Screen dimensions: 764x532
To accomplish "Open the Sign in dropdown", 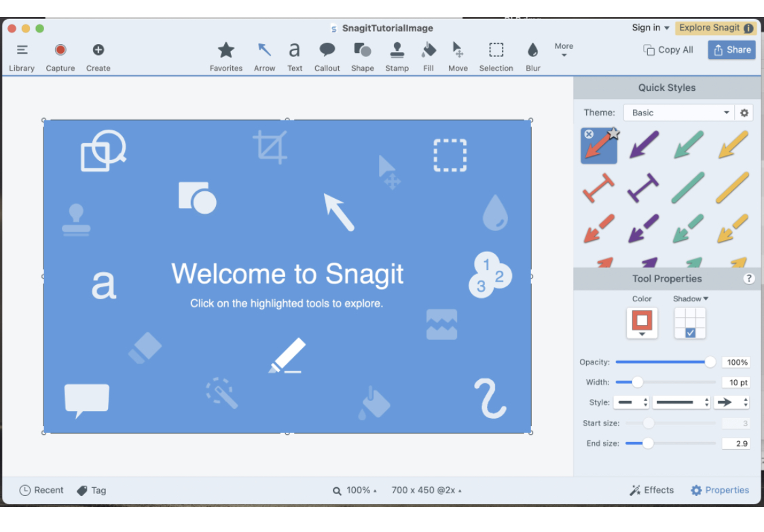I will pos(651,28).
